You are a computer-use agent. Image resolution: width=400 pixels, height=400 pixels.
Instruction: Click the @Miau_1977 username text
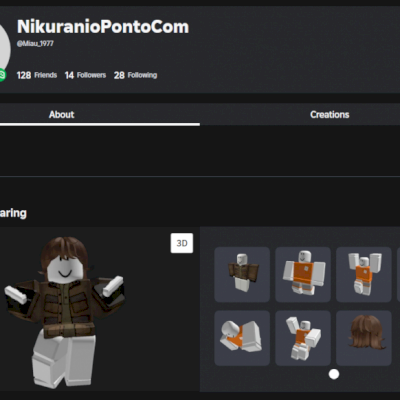(x=35, y=43)
